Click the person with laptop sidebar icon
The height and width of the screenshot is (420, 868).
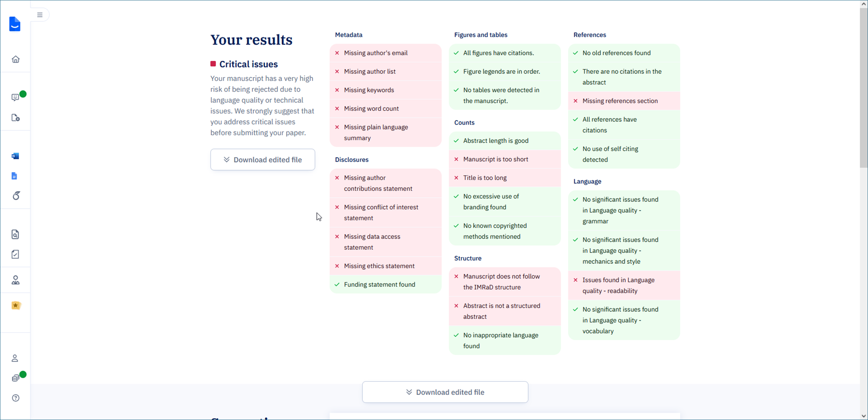click(15, 280)
